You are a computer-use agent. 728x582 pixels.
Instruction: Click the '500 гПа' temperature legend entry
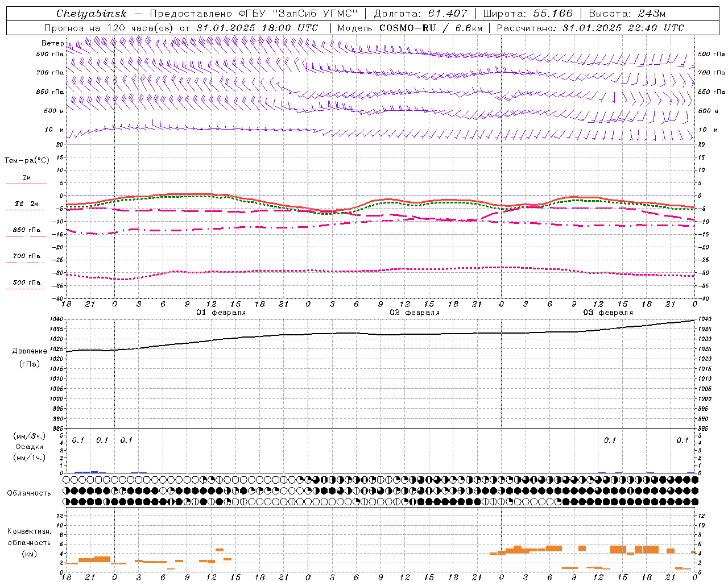tap(27, 282)
